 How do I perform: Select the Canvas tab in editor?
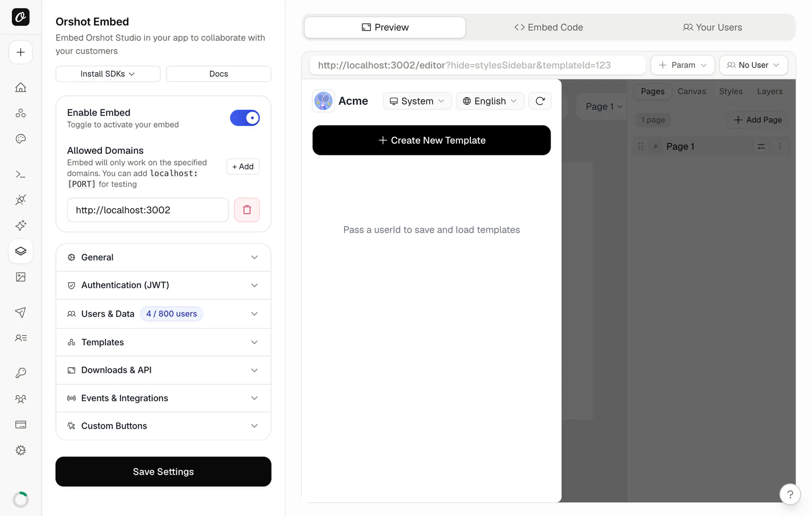(x=692, y=91)
